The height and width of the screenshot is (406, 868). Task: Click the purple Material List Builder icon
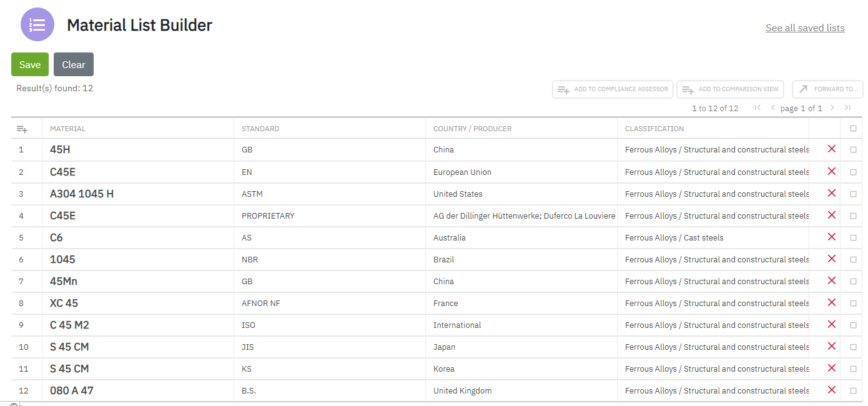pos(37,25)
